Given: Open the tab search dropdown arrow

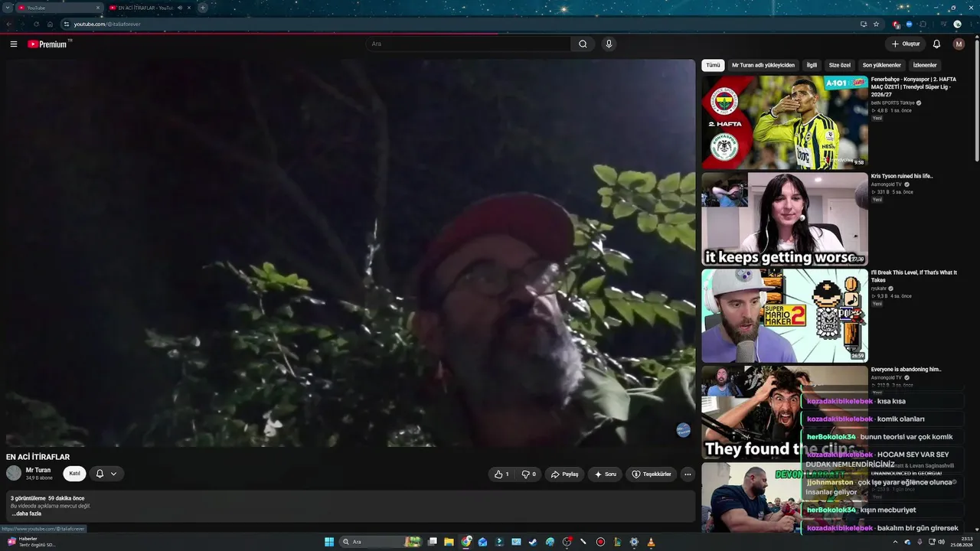Looking at the screenshot, I should coord(8,8).
